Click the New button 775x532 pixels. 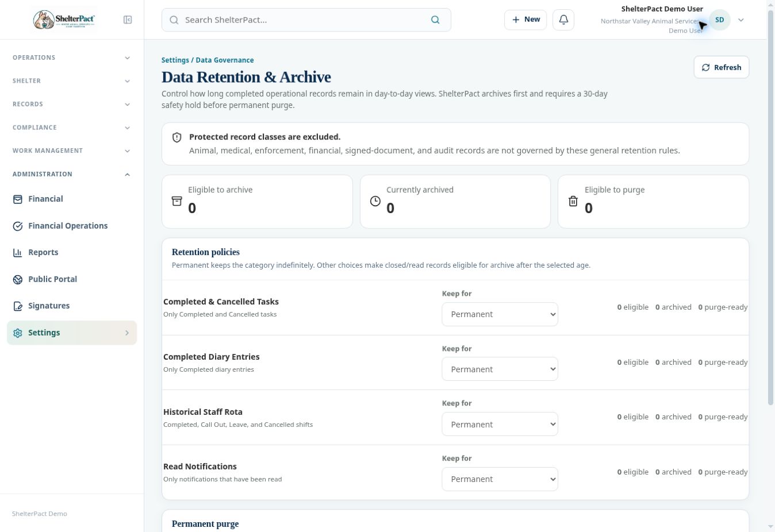coord(525,20)
